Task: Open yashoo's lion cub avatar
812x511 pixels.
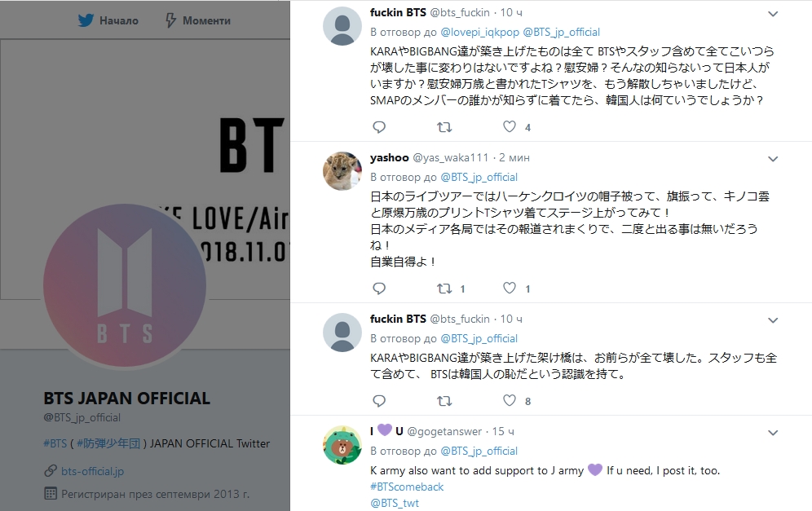Action: tap(342, 171)
